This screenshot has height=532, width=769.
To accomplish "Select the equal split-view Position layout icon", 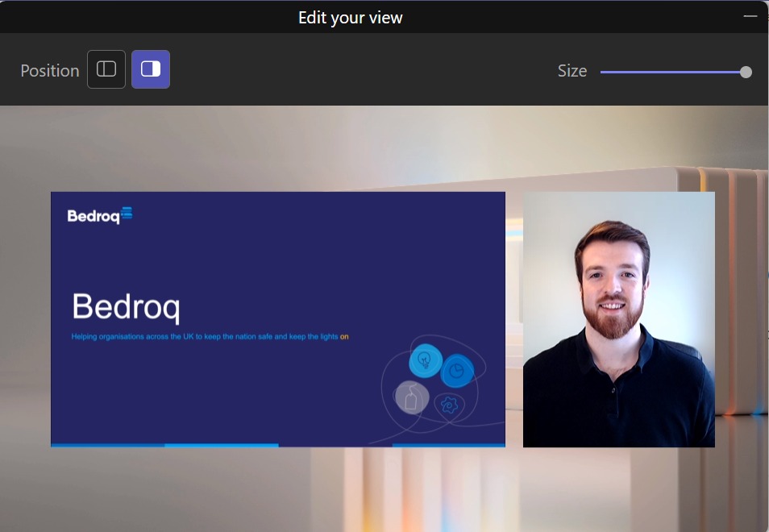I will tap(106, 69).
